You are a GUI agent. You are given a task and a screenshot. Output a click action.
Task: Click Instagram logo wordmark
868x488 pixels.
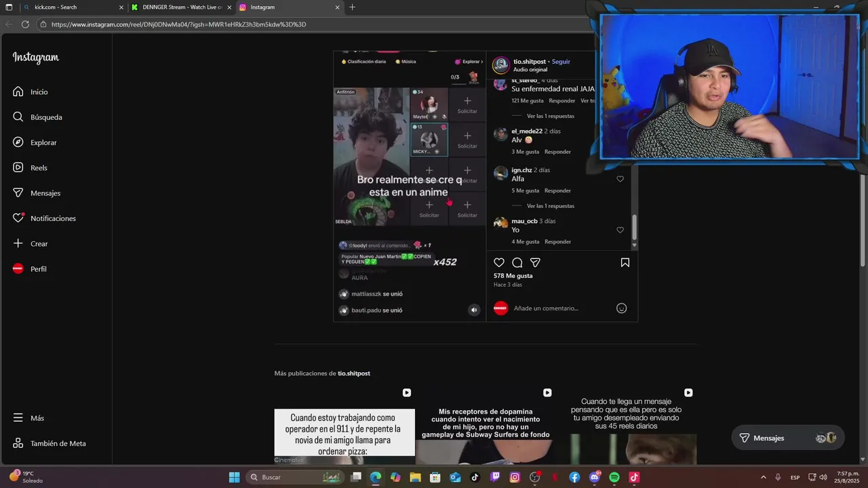[x=36, y=58]
